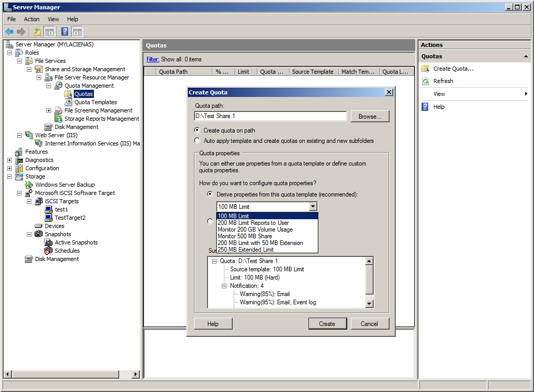Click the Features node icon
This screenshot has width=534, height=392.
pyautogui.click(x=19, y=152)
